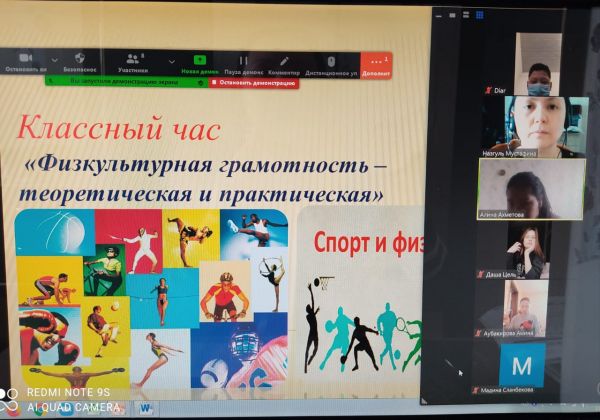Click Назгуль Мустафина's video tile
This screenshot has height=420, width=600.
(532, 124)
